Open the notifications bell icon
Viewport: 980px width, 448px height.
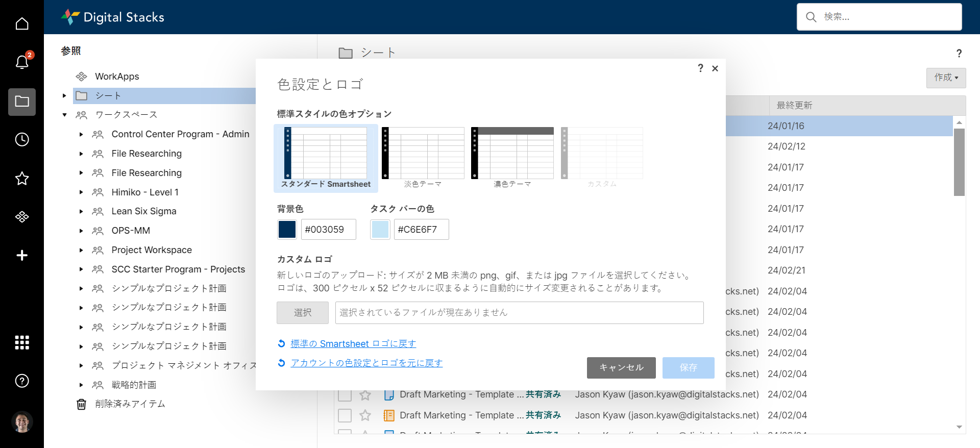coord(22,62)
